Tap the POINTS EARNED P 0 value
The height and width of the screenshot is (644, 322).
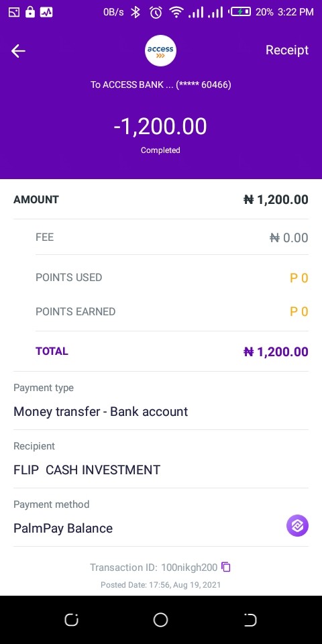[299, 312]
